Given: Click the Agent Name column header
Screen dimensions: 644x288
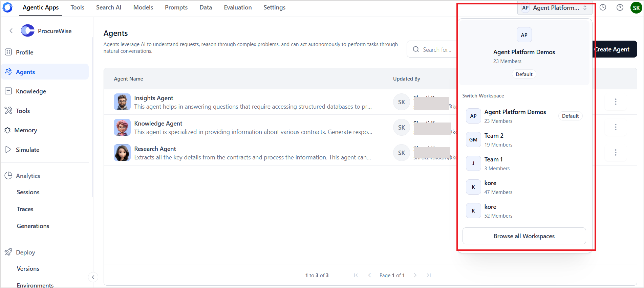Looking at the screenshot, I should (x=129, y=79).
